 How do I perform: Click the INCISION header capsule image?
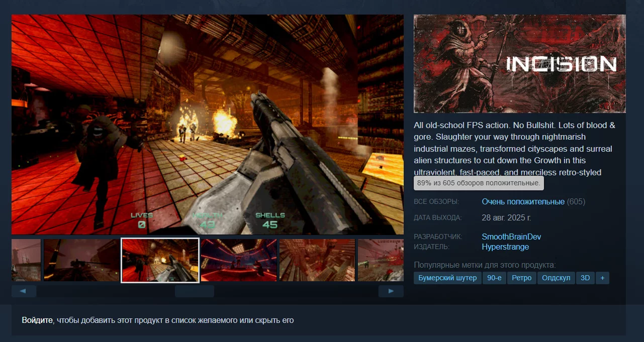(x=520, y=63)
